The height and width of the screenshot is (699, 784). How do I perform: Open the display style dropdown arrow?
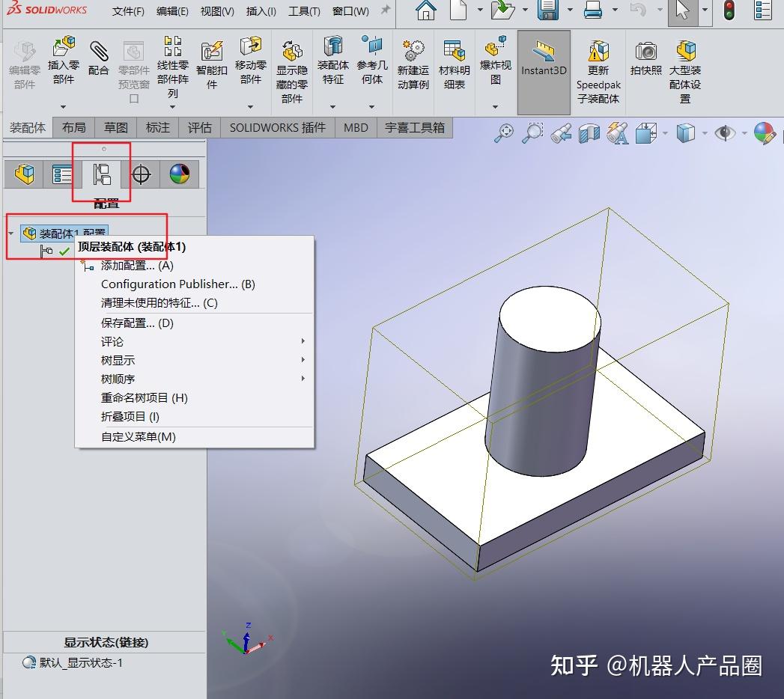click(705, 132)
